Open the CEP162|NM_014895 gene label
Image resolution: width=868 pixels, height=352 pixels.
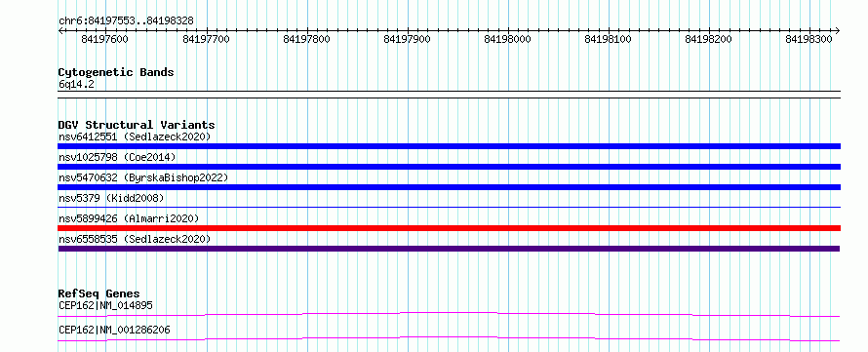(x=105, y=305)
